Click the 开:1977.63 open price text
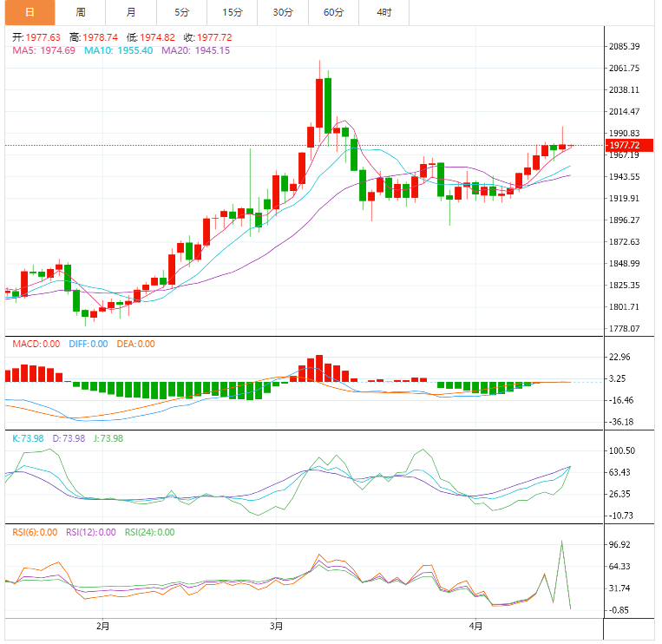Screen dimensions: 662x644 click(36, 37)
